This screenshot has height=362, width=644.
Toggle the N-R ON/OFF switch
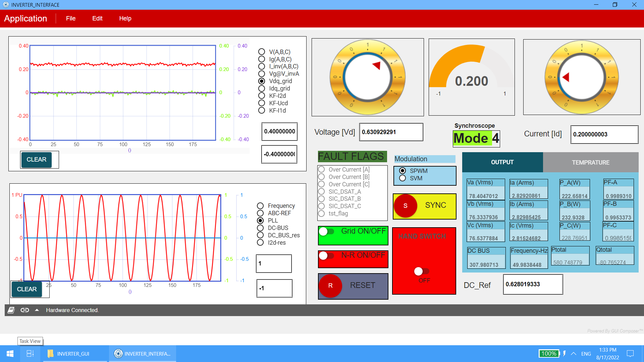pos(327,256)
